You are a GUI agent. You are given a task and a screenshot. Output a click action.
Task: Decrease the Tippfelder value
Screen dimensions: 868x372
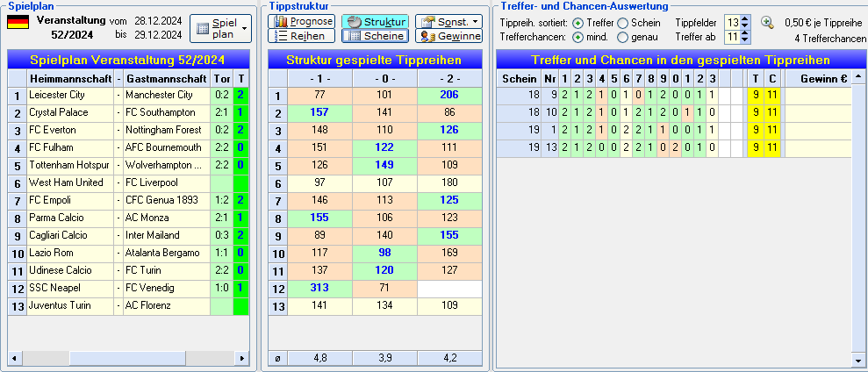[x=744, y=26]
